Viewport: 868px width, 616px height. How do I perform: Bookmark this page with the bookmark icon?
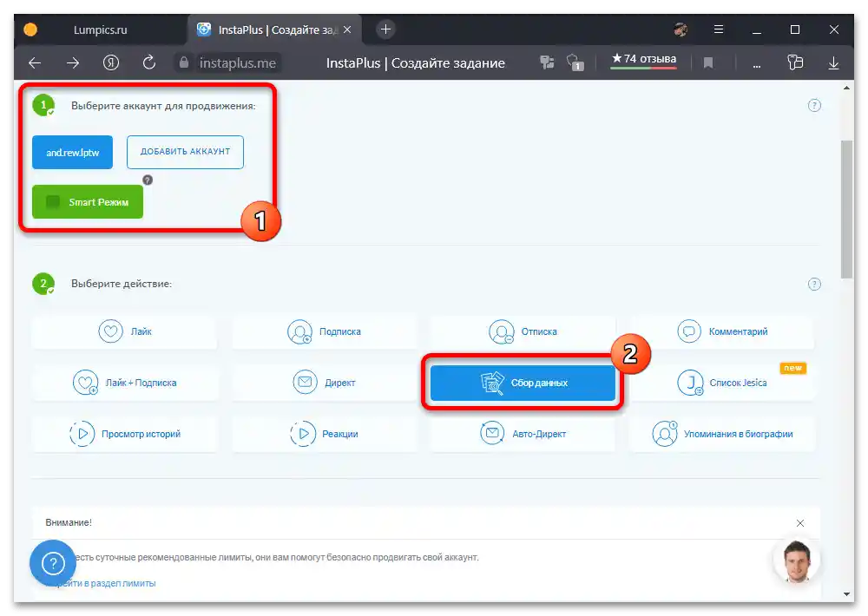tap(708, 63)
